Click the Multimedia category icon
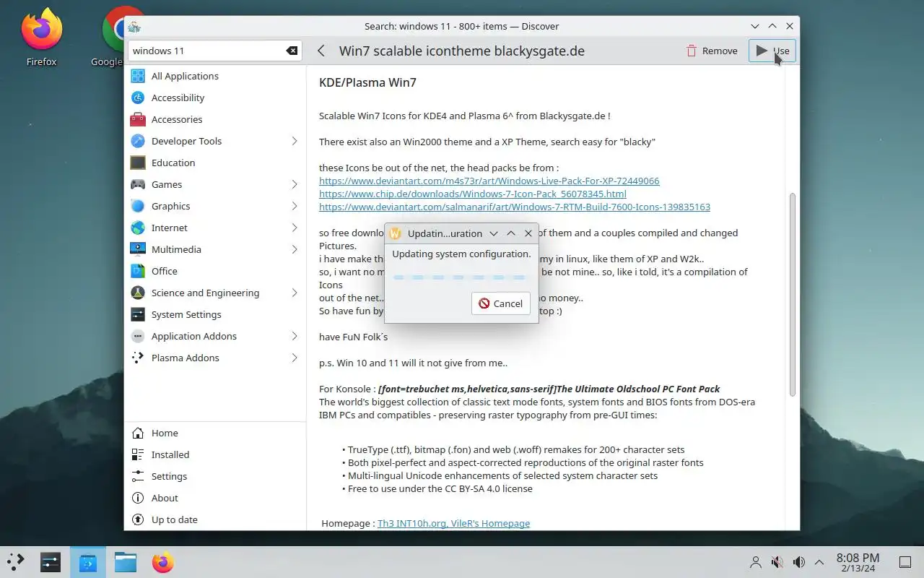This screenshot has height=578, width=924. tap(138, 249)
